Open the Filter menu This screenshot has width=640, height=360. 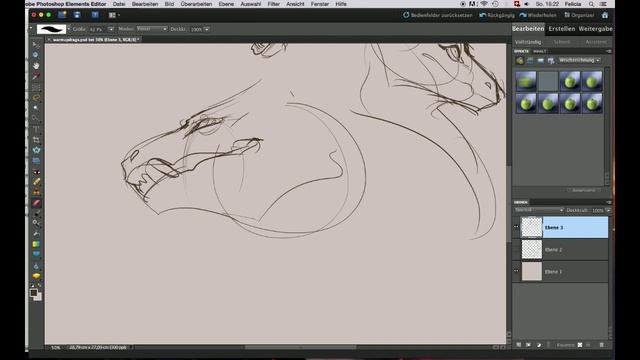point(273,4)
